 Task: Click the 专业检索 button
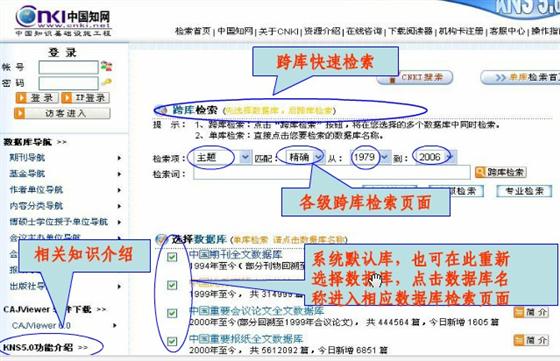(524, 191)
